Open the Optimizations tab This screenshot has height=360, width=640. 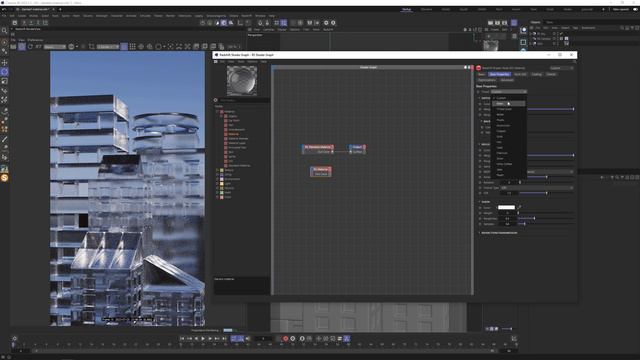[487, 80]
